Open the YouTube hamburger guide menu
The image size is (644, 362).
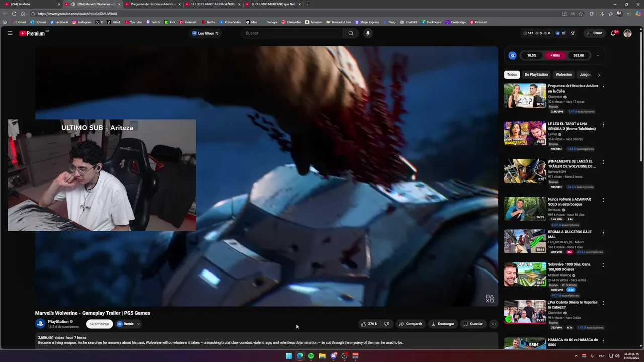10,33
